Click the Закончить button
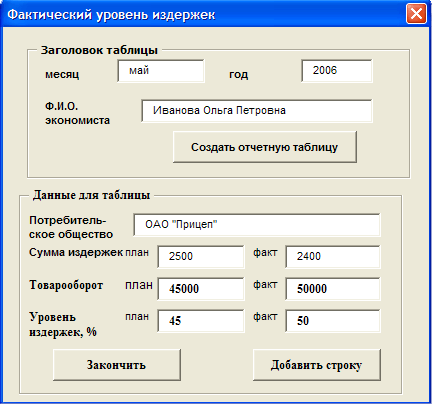The image size is (432, 404). [117, 365]
